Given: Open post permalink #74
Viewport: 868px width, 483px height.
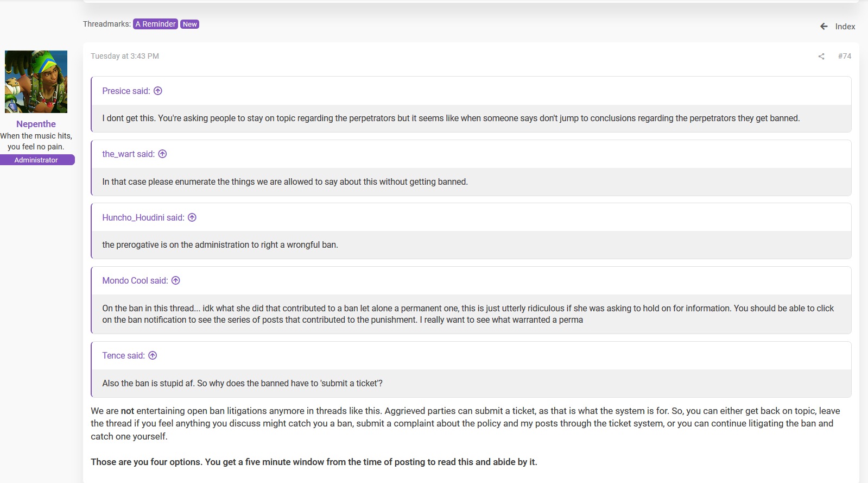Looking at the screenshot, I should tap(845, 56).
